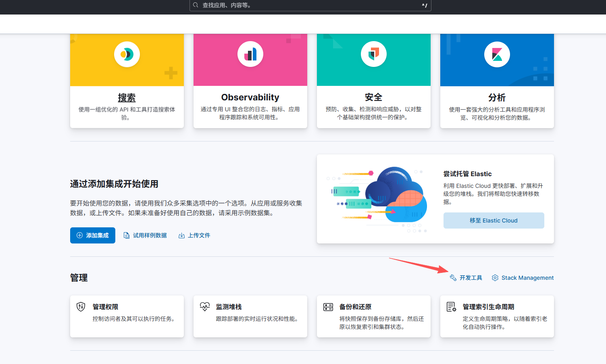Viewport: 606px width, 364px height.
Task: Click the search magnifier icon in top bar
Action: click(196, 5)
